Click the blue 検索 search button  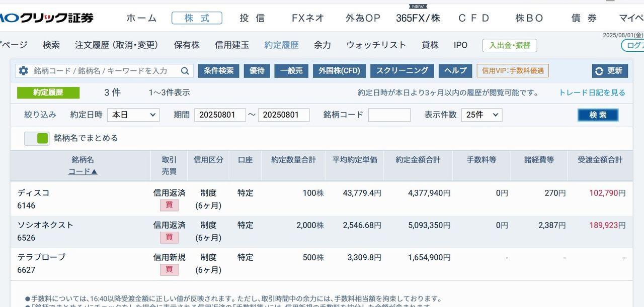tap(598, 115)
